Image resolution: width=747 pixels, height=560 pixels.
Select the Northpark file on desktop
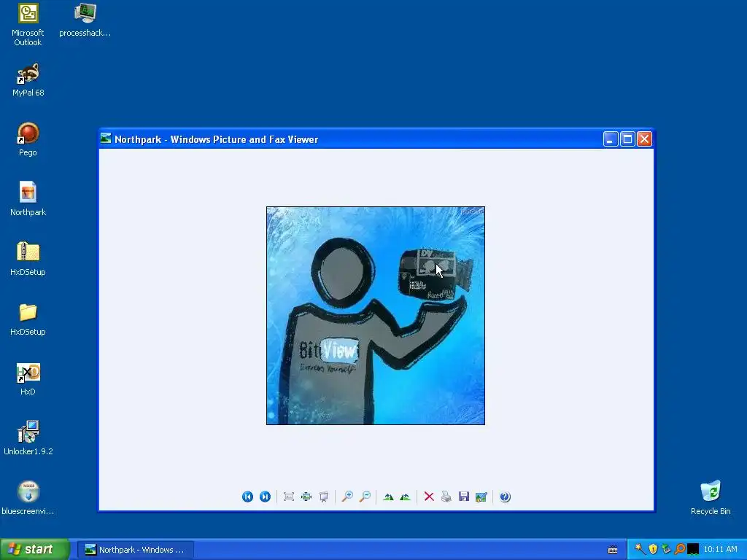(28, 199)
